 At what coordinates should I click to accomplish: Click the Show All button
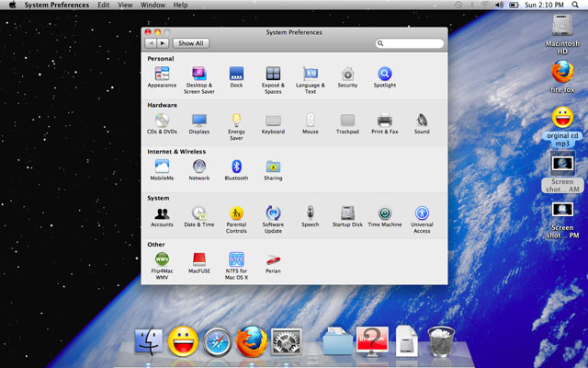pos(191,43)
